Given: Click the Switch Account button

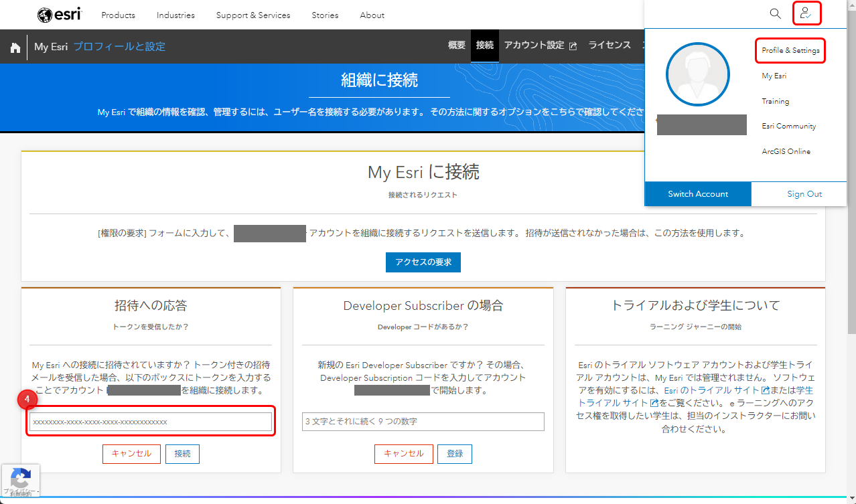Looking at the screenshot, I should coord(698,194).
